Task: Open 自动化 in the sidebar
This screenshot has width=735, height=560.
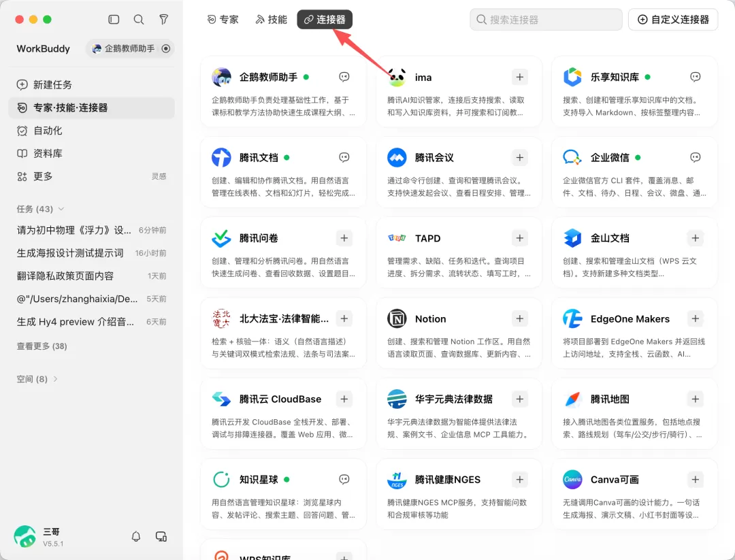Action: 91,130
